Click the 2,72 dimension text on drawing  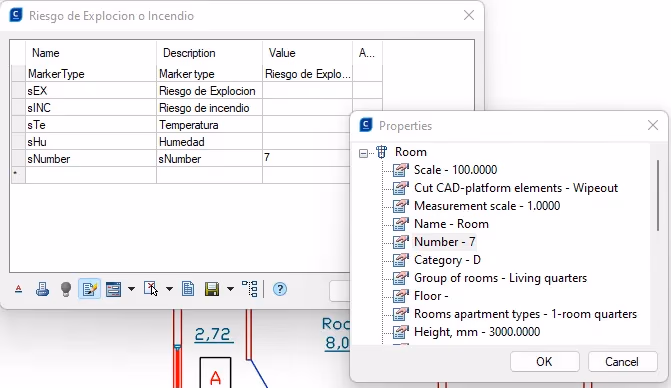213,335
